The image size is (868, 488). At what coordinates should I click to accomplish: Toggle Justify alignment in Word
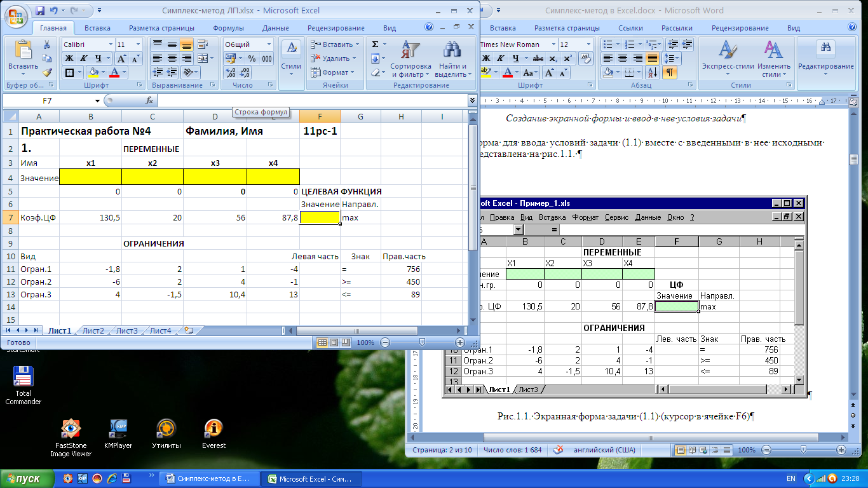pyautogui.click(x=651, y=58)
